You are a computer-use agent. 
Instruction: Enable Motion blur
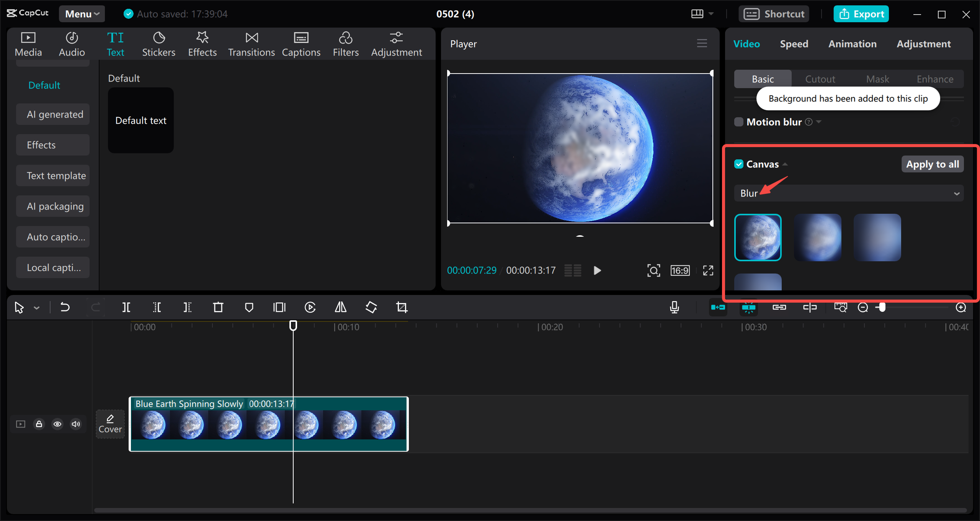739,121
